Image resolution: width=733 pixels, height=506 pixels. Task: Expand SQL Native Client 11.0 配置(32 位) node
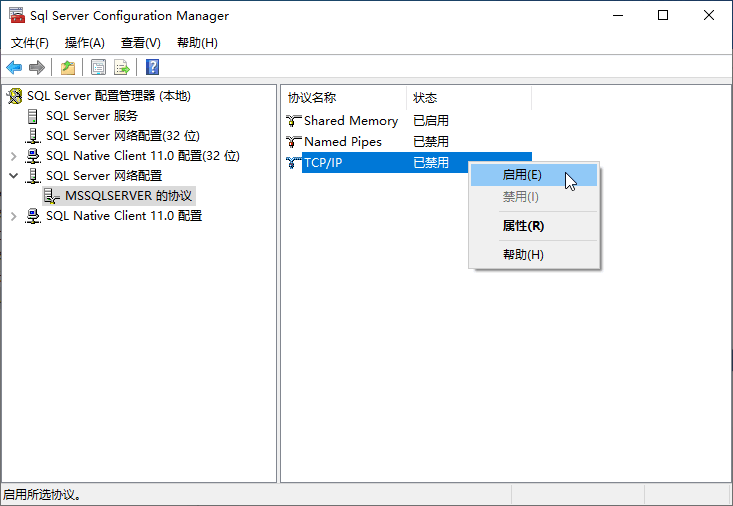tap(14, 156)
